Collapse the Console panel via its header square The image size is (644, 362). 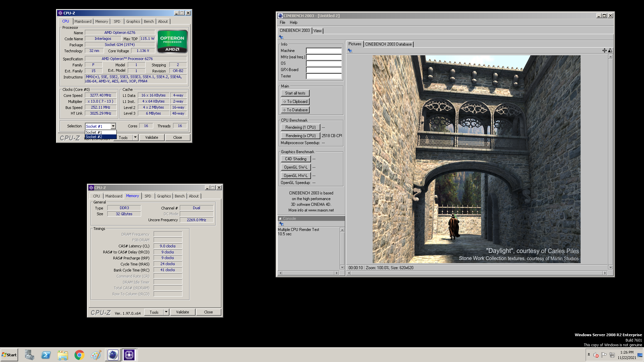pos(280,219)
